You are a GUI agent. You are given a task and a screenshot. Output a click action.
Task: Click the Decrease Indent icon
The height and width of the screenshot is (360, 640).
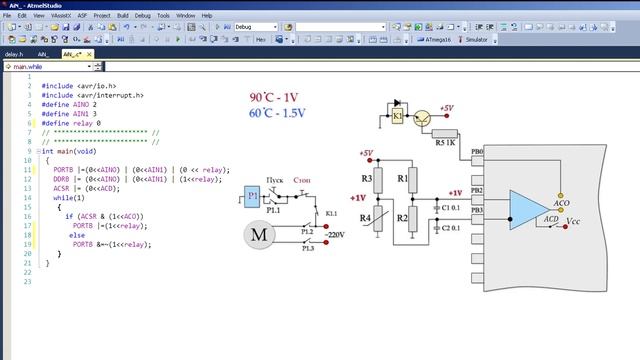(479, 27)
